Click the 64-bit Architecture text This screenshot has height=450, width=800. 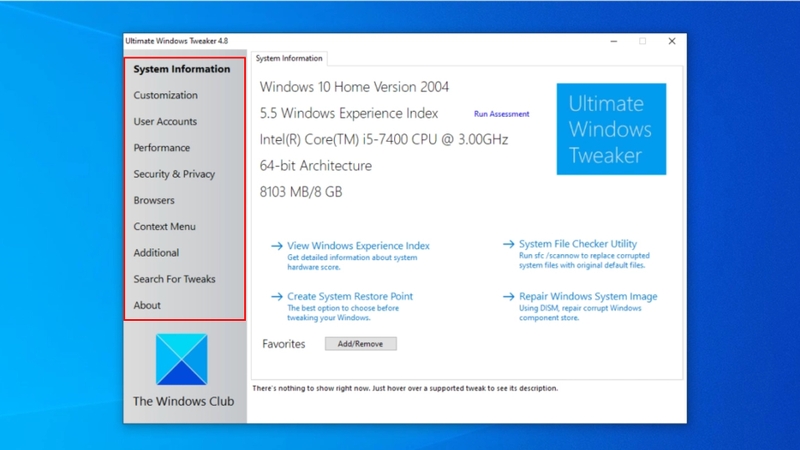(x=315, y=166)
